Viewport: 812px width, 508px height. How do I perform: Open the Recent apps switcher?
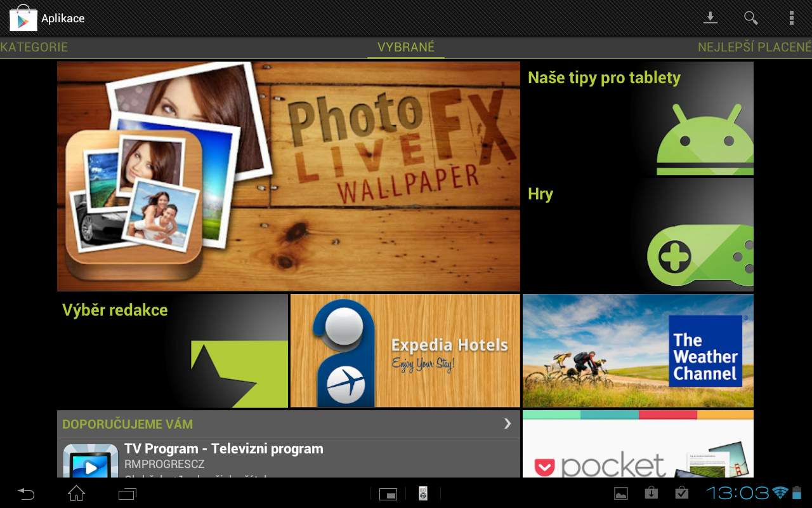[x=127, y=493]
